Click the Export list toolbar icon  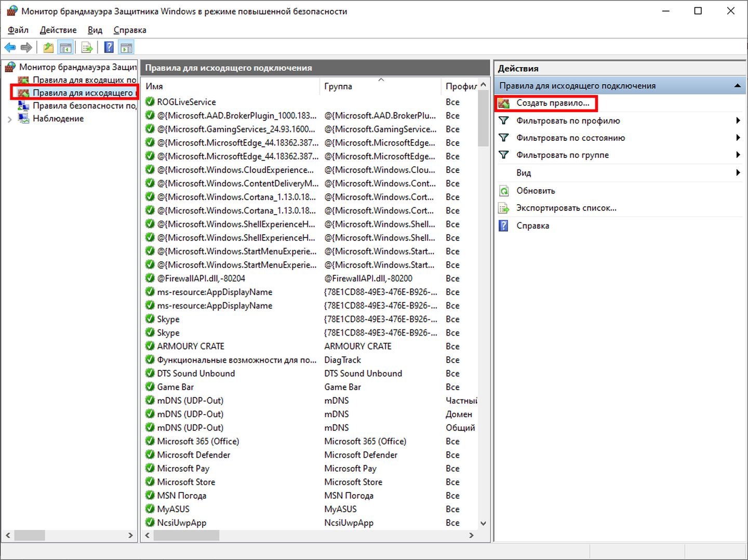point(87,48)
